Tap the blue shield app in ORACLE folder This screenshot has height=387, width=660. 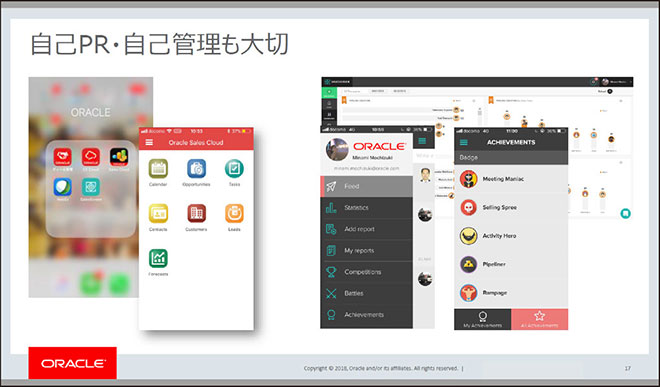(62, 187)
